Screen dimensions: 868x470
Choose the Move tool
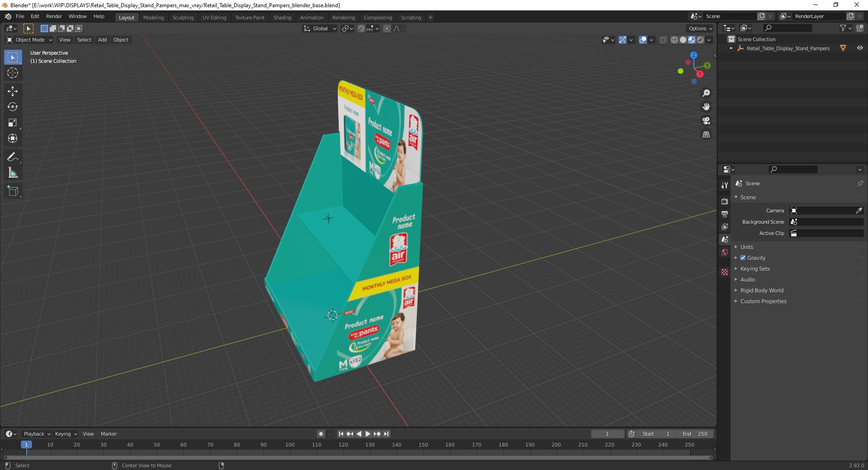[x=13, y=91]
